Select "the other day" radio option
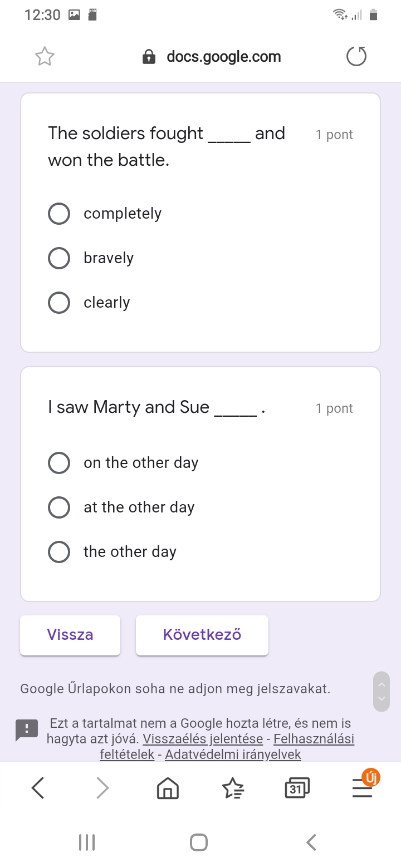 [59, 552]
